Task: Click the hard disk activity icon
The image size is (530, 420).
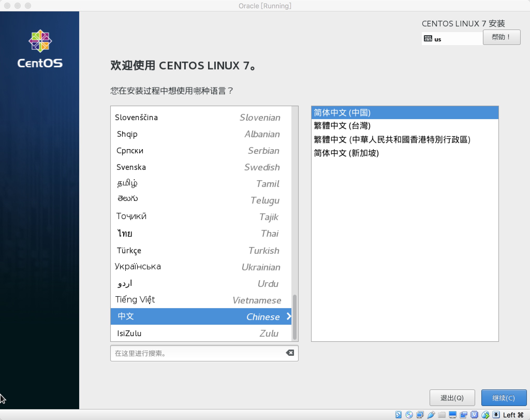Action: pyautogui.click(x=398, y=415)
